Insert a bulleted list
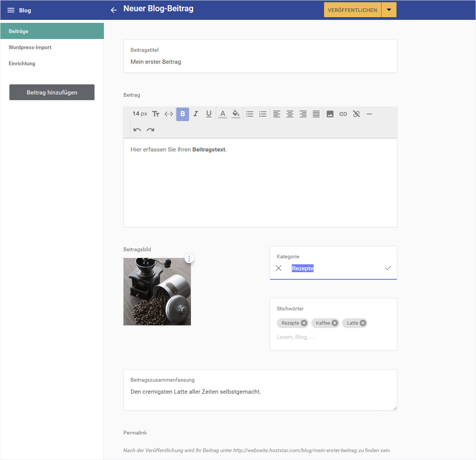The image size is (476, 460). click(250, 114)
